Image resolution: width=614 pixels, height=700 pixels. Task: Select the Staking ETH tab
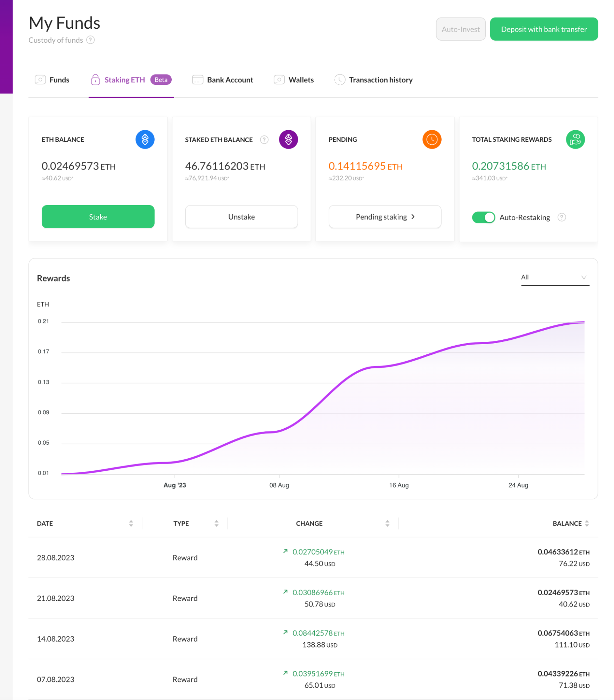tap(131, 80)
